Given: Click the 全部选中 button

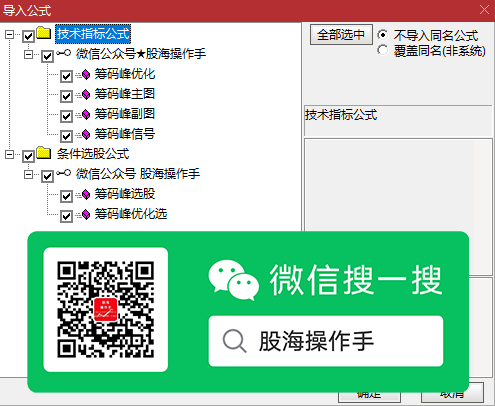Looking at the screenshot, I should pos(341,35).
